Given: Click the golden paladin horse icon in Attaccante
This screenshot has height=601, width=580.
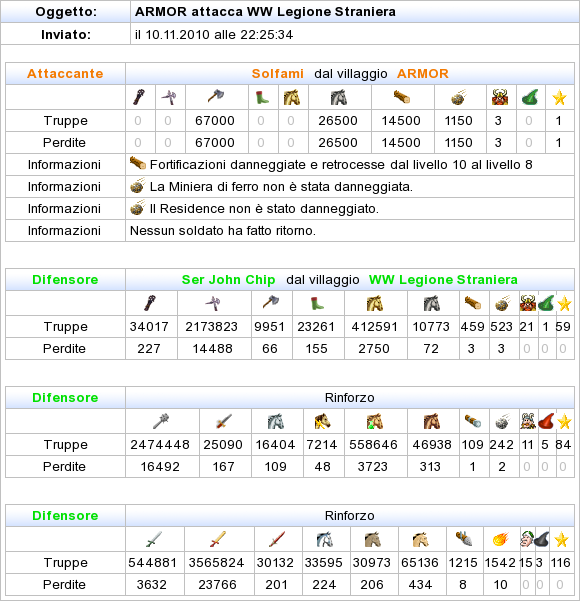Looking at the screenshot, I should (292, 97).
